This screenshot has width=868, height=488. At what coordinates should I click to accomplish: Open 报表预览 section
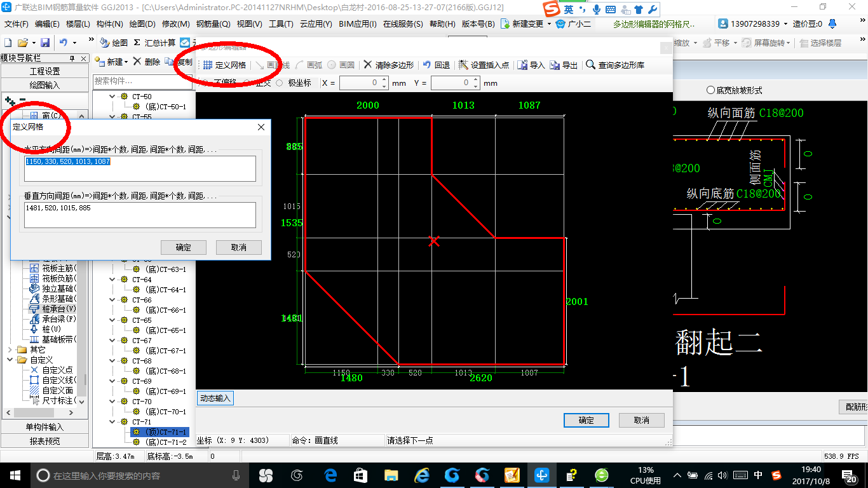[44, 441]
